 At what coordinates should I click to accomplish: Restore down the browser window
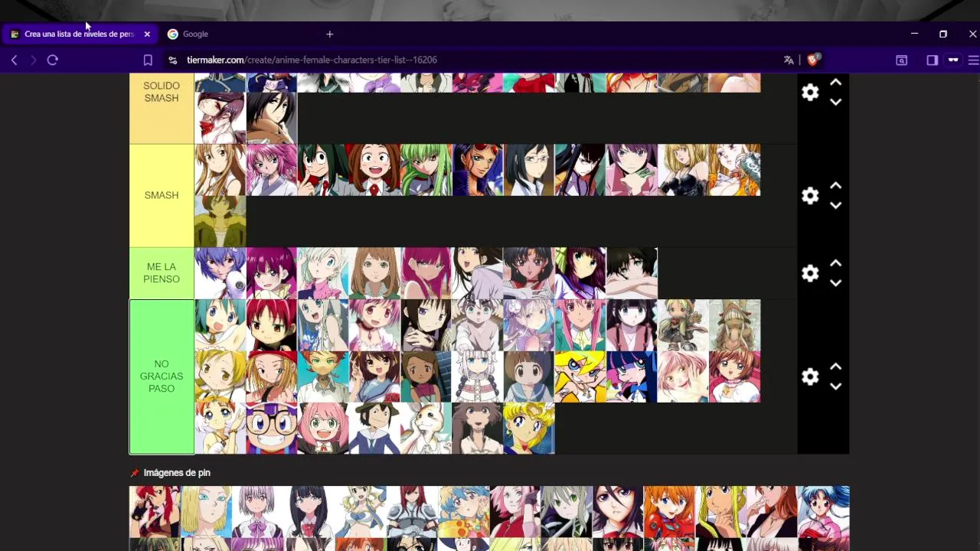tap(943, 34)
